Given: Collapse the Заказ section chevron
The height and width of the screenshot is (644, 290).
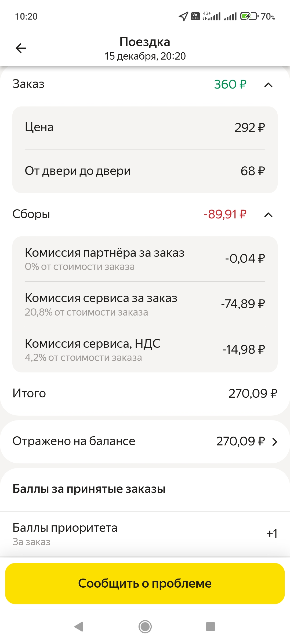Looking at the screenshot, I should [x=268, y=85].
